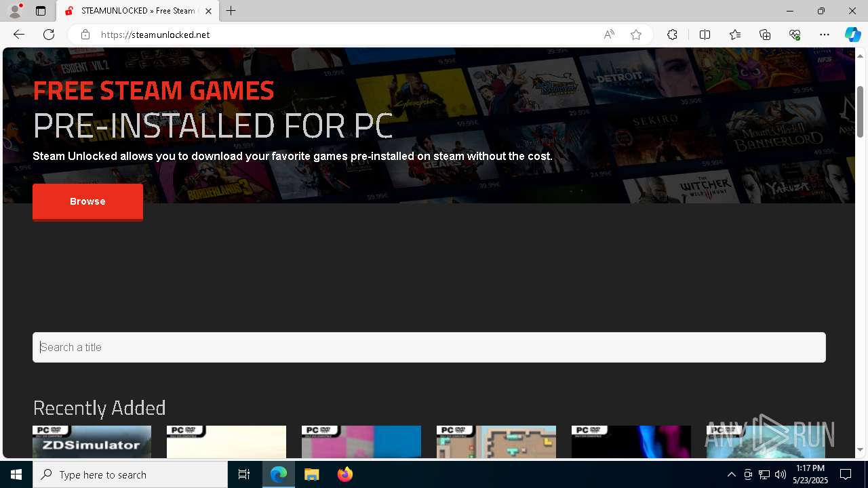This screenshot has width=868, height=488.
Task: Go back with the arrow button
Action: pyautogui.click(x=19, y=35)
